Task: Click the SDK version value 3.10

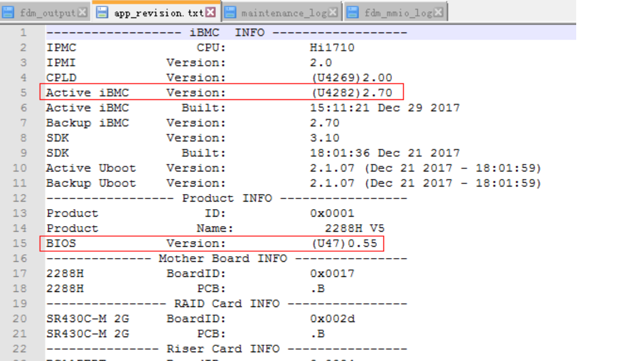Action: [325, 138]
